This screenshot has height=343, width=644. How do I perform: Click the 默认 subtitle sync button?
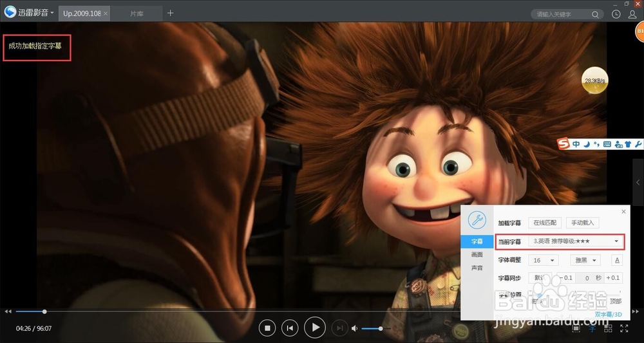(539, 278)
